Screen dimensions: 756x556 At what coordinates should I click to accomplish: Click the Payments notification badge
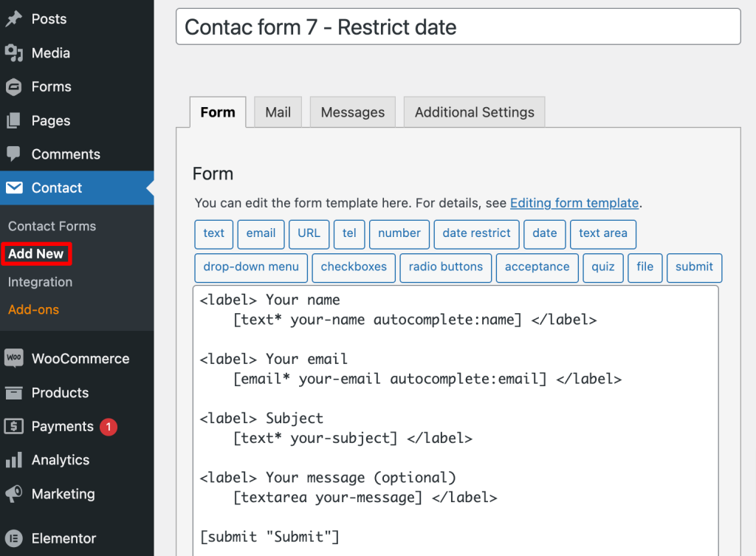coord(109,427)
